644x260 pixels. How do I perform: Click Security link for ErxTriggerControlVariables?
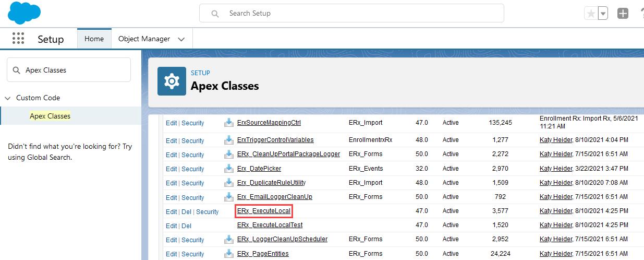(192, 140)
